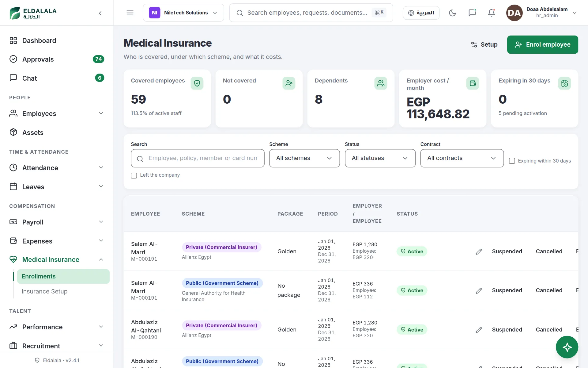Viewport: 588px width, 368px height.
Task: Select the Enrollments submenu item
Action: [x=63, y=276]
